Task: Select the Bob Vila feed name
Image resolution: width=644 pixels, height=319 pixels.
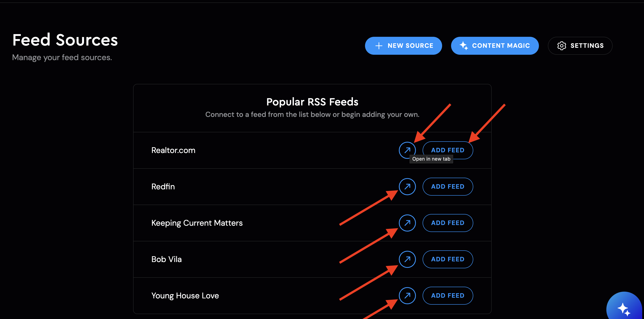Action: pos(166,259)
